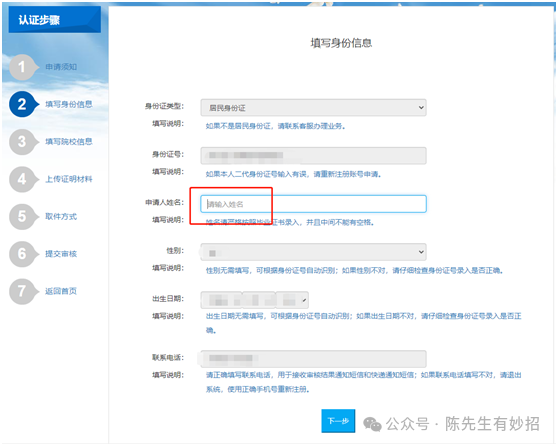Open the 身份证类型 dropdown showing 居民身份证
Viewport: 558px width, 446px height.
pos(313,107)
